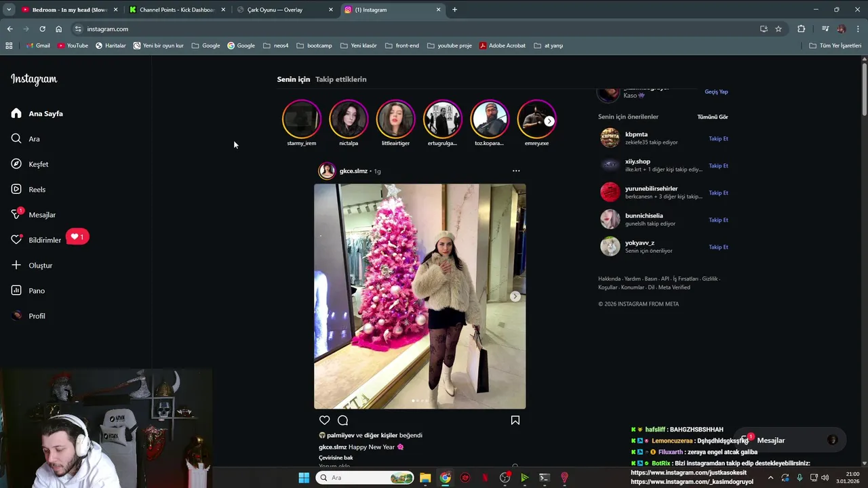Open the Chrome extensions puzzle icon
This screenshot has height=488, width=868.
point(802,29)
